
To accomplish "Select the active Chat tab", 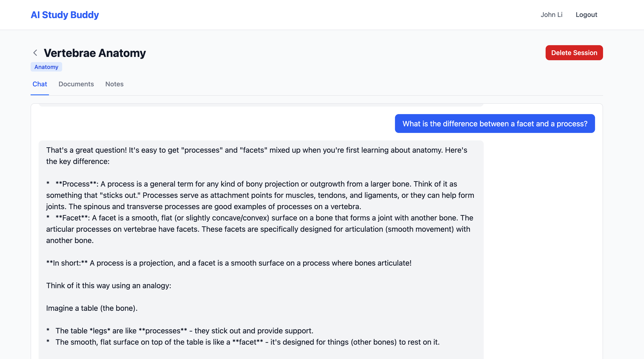I will pyautogui.click(x=40, y=84).
